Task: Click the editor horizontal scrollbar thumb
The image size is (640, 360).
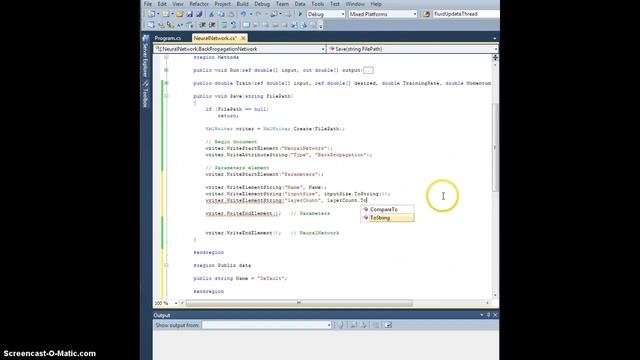Action: (299, 303)
